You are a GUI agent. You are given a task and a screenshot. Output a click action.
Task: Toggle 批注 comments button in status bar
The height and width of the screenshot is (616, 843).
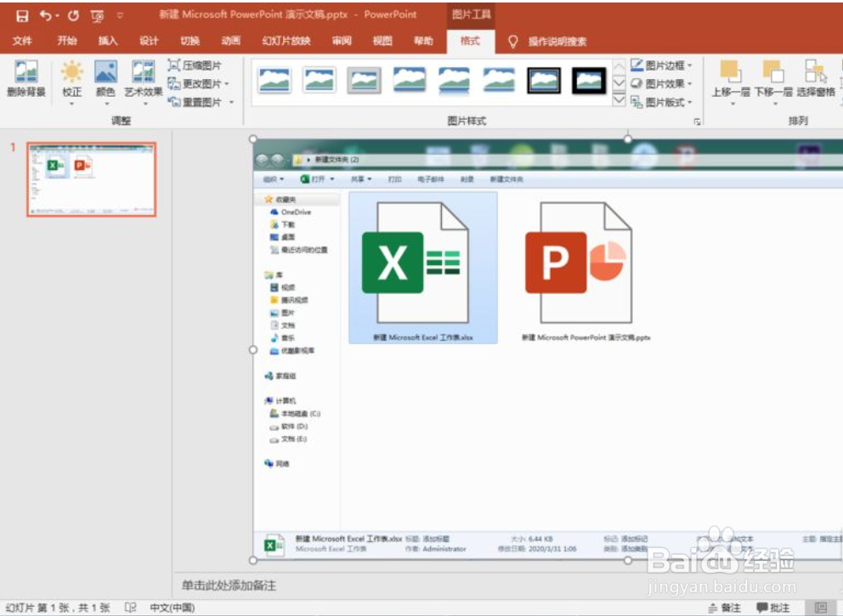tap(772, 608)
